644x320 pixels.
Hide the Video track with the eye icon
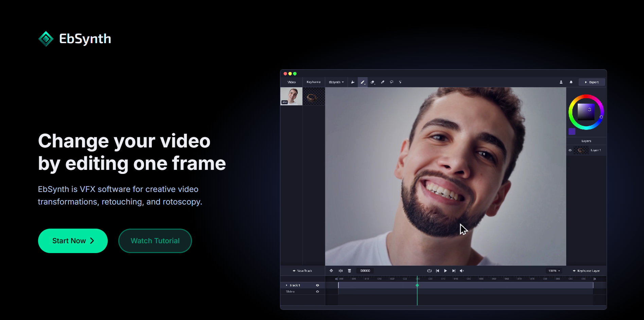point(317,291)
